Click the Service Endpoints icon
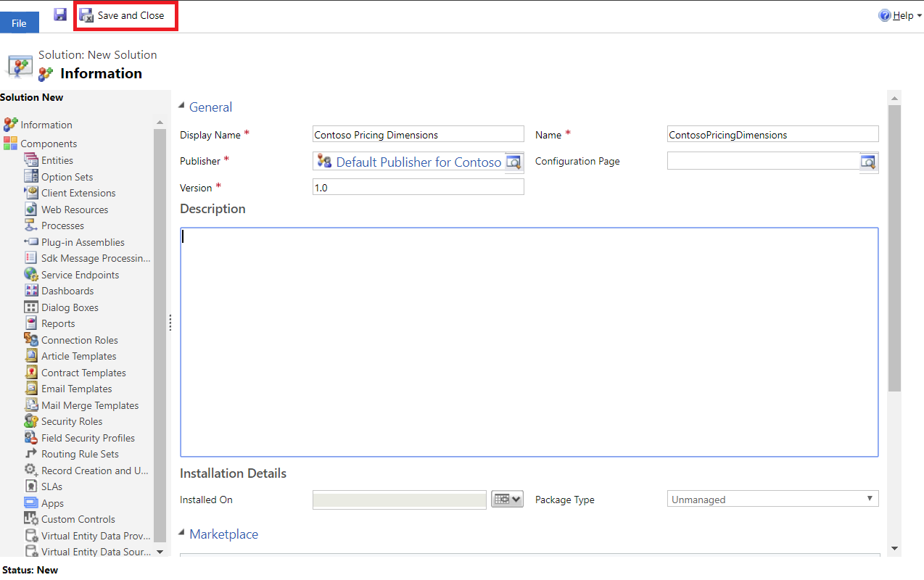The image size is (924, 580). coord(31,274)
